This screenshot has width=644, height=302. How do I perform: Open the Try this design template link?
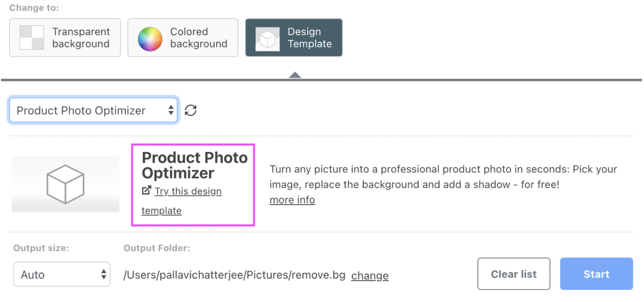(x=182, y=201)
